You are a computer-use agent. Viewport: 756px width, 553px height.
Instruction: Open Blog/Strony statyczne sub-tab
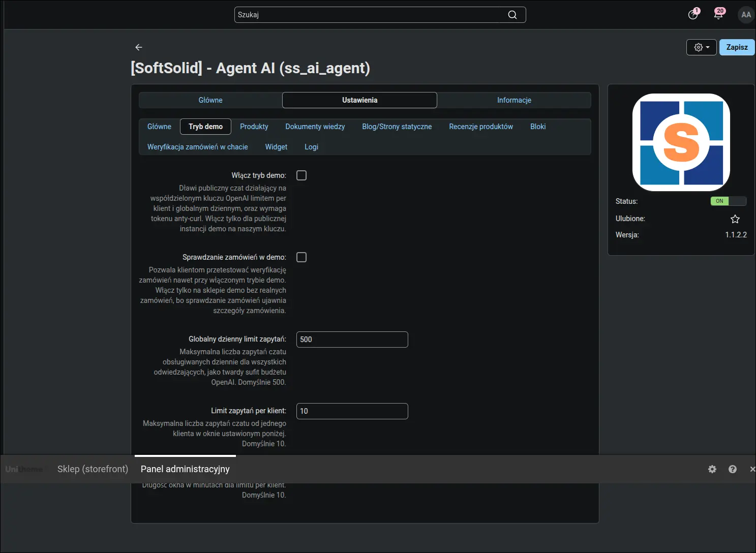coord(397,127)
